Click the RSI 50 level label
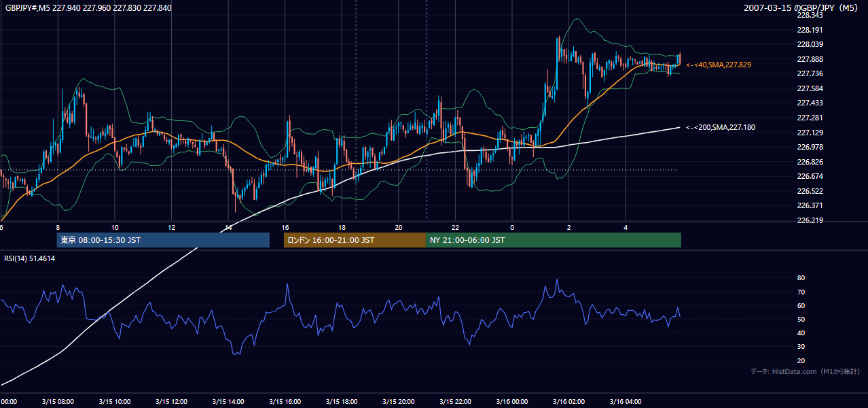The height and width of the screenshot is (408, 868). tap(801, 319)
